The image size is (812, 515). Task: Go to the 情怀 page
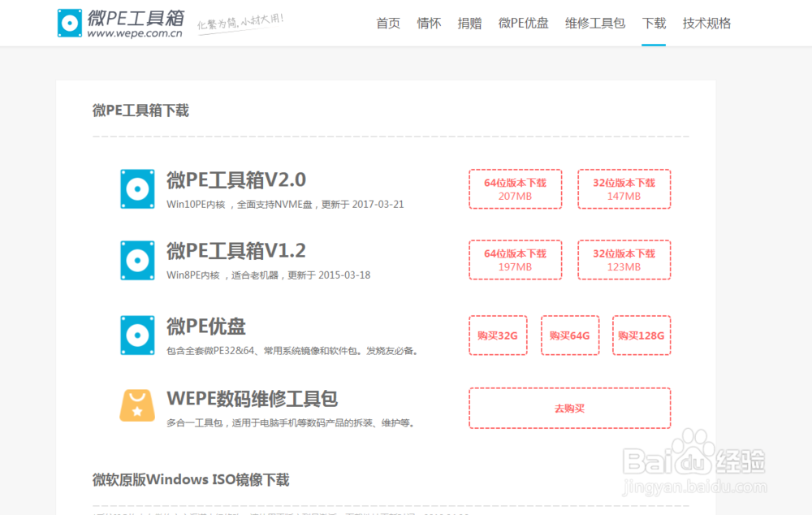[x=429, y=24]
